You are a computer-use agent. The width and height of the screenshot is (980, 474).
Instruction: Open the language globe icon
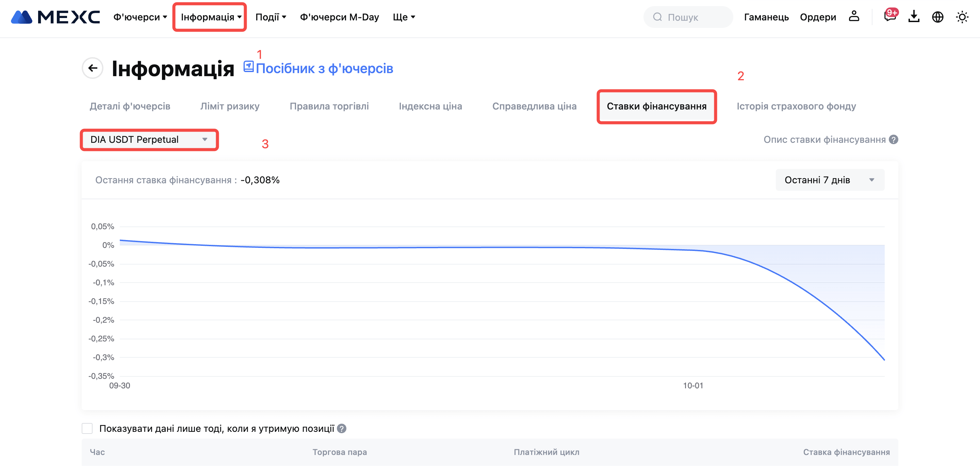coord(937,17)
